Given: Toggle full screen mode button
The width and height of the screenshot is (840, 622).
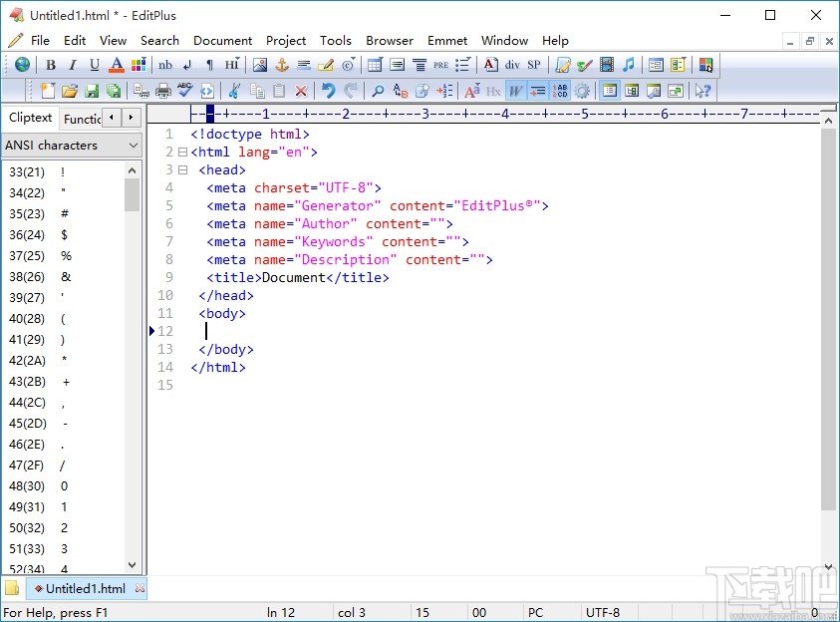Looking at the screenshot, I should tap(676, 91).
